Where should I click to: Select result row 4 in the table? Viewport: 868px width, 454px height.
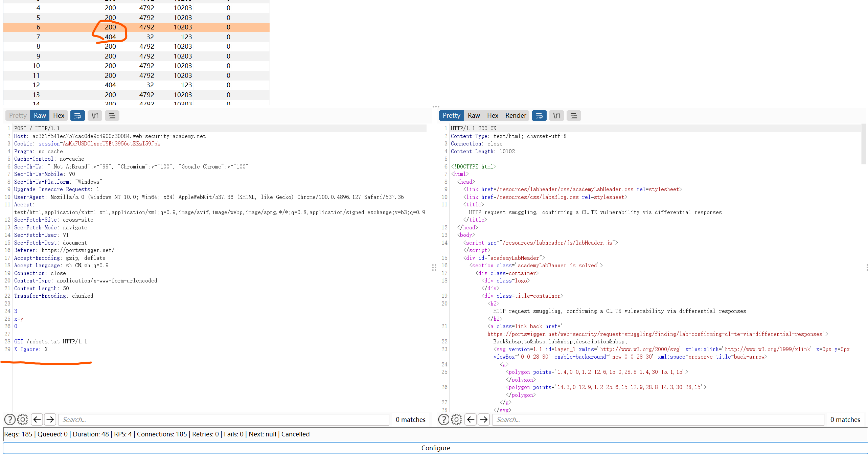click(x=136, y=8)
